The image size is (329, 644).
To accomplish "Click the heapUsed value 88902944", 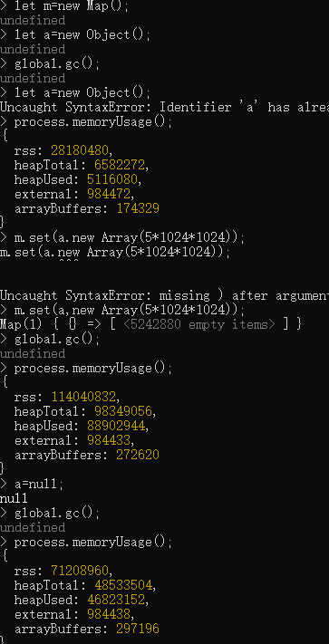I will pyautogui.click(x=116, y=426).
